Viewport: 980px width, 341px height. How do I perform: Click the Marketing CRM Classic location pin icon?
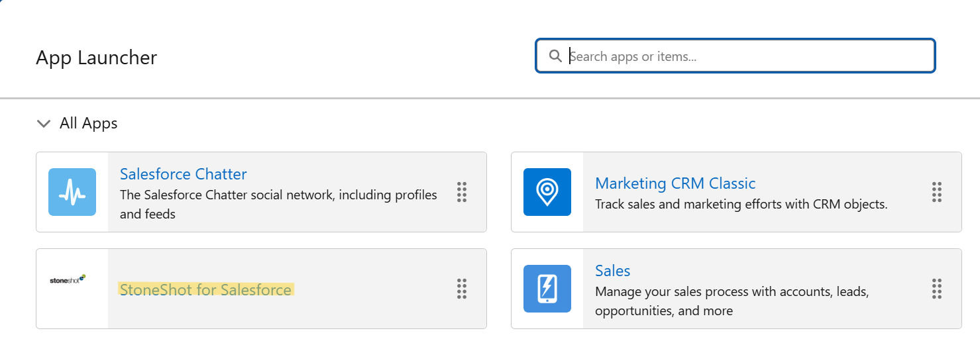click(547, 192)
